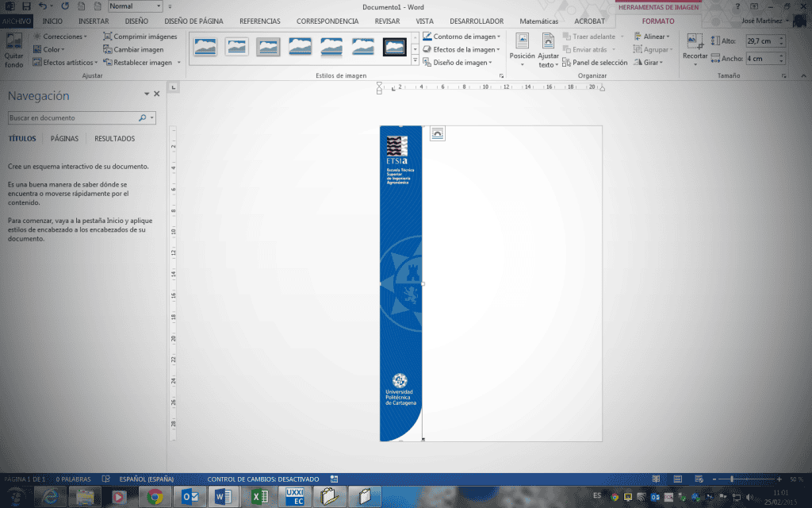Switch to the VISTA tab
The height and width of the screenshot is (508, 812).
click(x=425, y=21)
